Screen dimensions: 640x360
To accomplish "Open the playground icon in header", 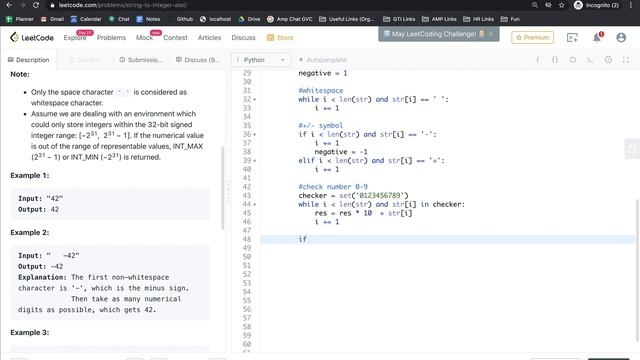I will 572,38.
